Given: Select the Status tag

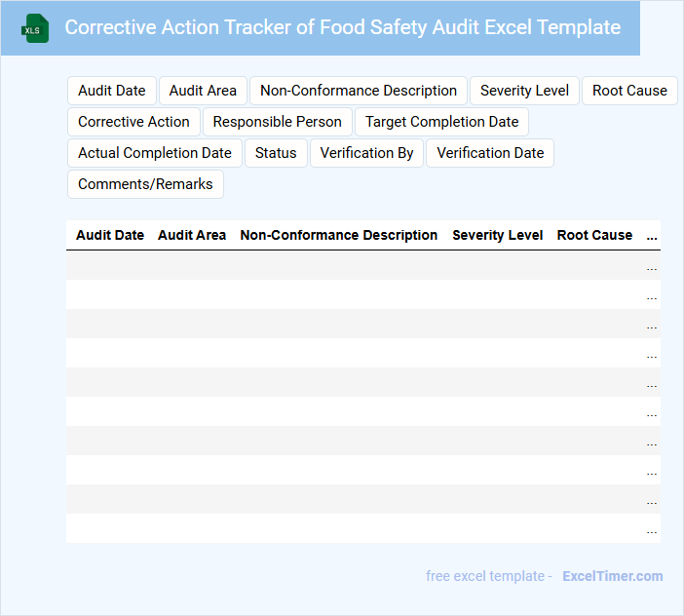Looking at the screenshot, I should point(276,153).
